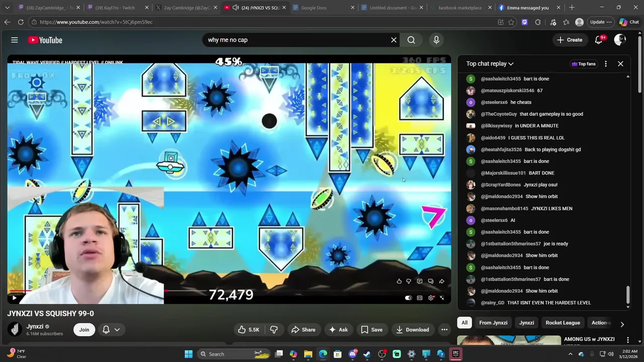The width and height of the screenshot is (644, 362).
Task: Open the YouTube account avatar menu
Action: point(620,40)
